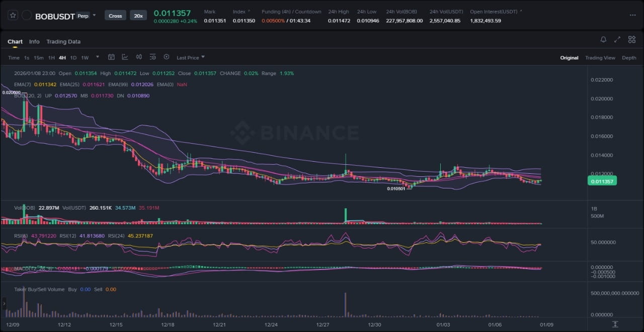The width and height of the screenshot is (644, 332).
Task: Open the three-dot more menu in header
Action: tap(632, 15)
